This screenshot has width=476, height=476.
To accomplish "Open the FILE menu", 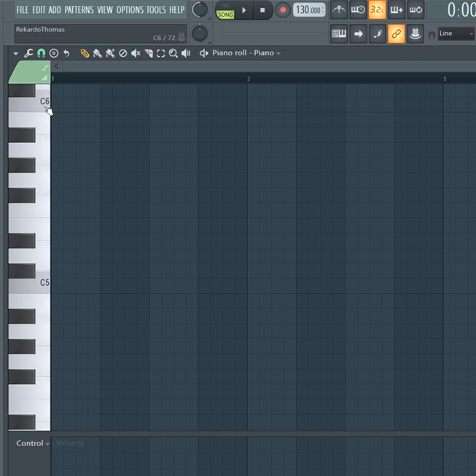I will 23,9.
